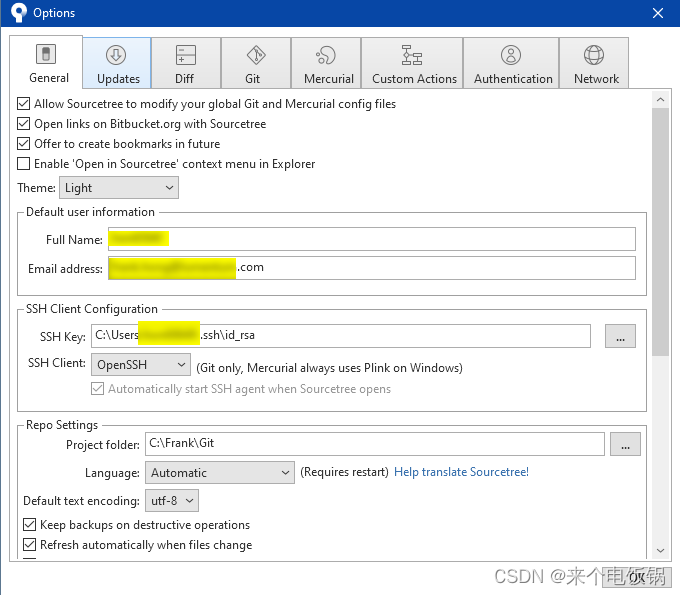Open the Mercurial tab icon
This screenshot has width=680, height=595.
(x=326, y=55)
